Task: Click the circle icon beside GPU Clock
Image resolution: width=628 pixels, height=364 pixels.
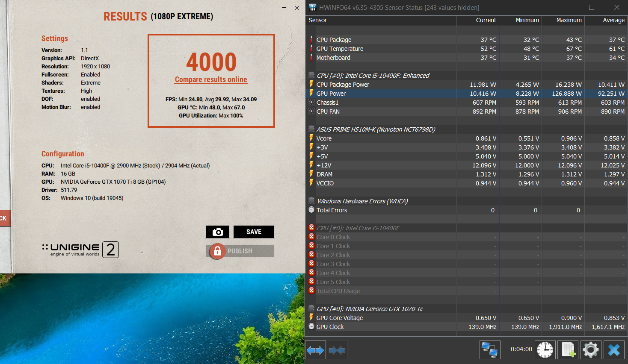Action: (x=311, y=326)
